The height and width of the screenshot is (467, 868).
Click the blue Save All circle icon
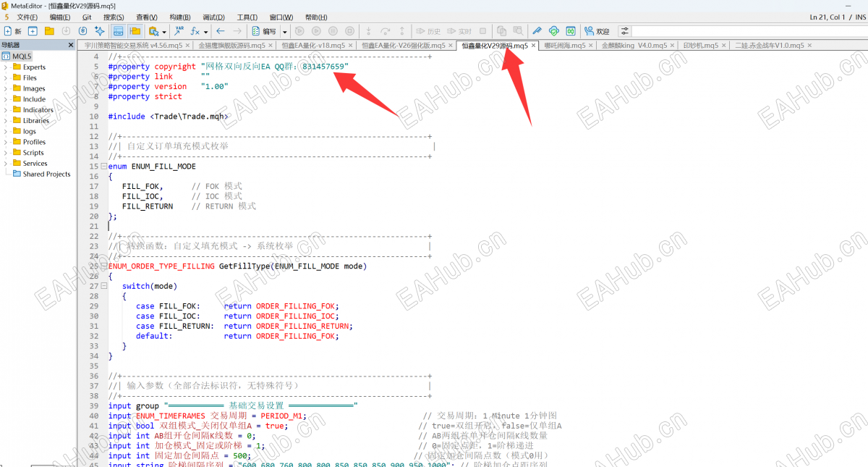[82, 31]
